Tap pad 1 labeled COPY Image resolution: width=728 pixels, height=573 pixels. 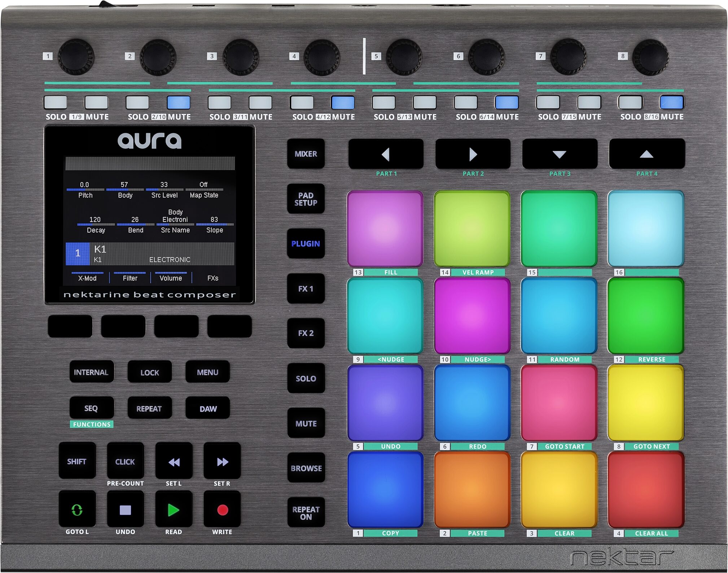coord(385,490)
